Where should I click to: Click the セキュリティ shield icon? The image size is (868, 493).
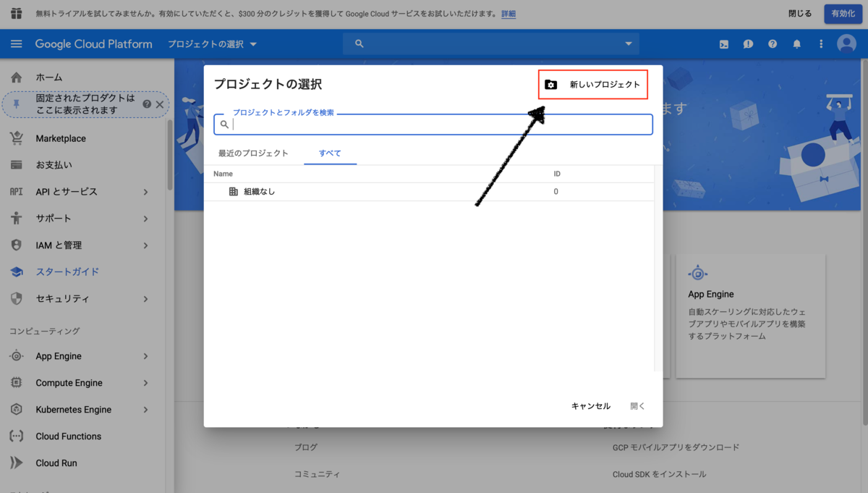[16, 298]
